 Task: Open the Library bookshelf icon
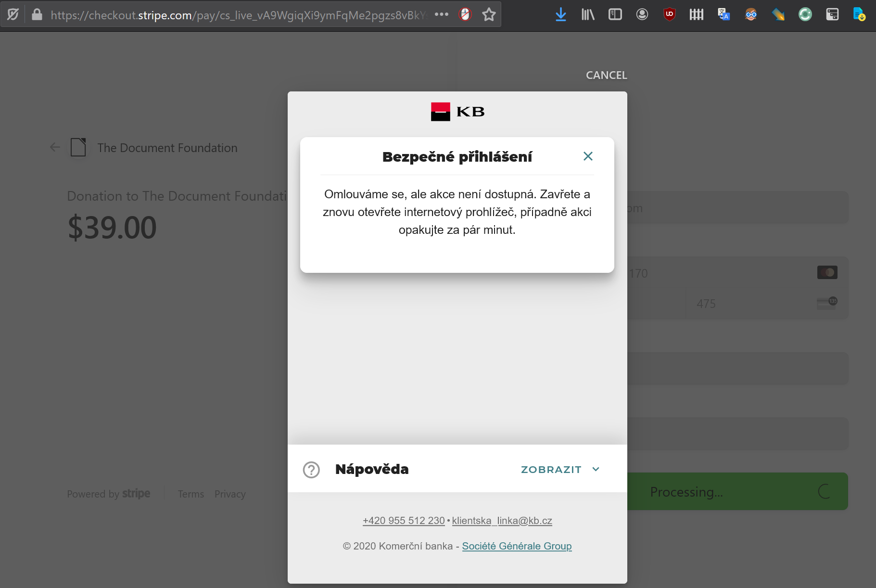[588, 14]
